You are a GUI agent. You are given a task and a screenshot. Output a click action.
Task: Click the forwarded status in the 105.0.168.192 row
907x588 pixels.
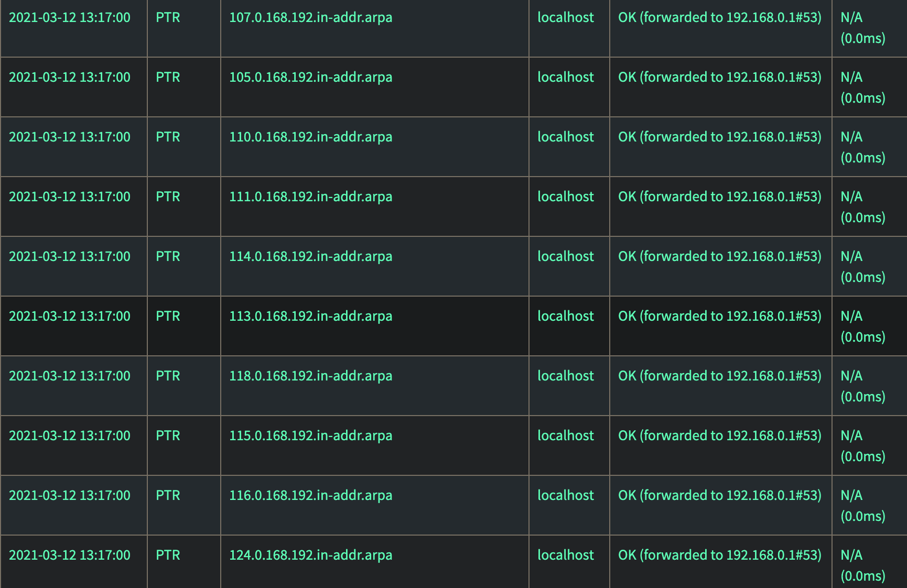(x=720, y=78)
